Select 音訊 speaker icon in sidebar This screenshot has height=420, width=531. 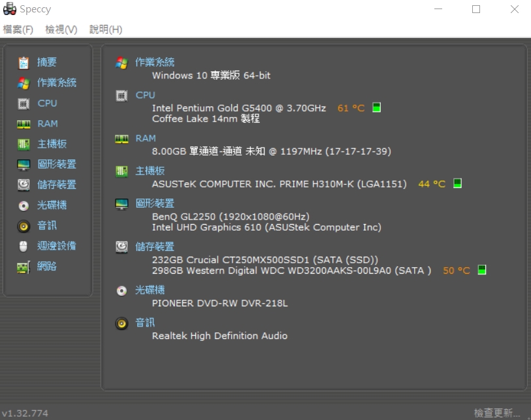coord(24,226)
